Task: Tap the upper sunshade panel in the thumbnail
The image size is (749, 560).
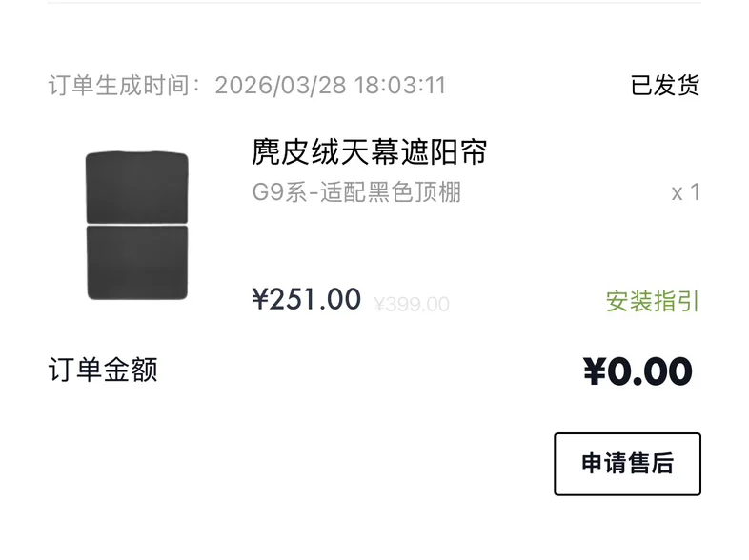Action: click(x=137, y=187)
